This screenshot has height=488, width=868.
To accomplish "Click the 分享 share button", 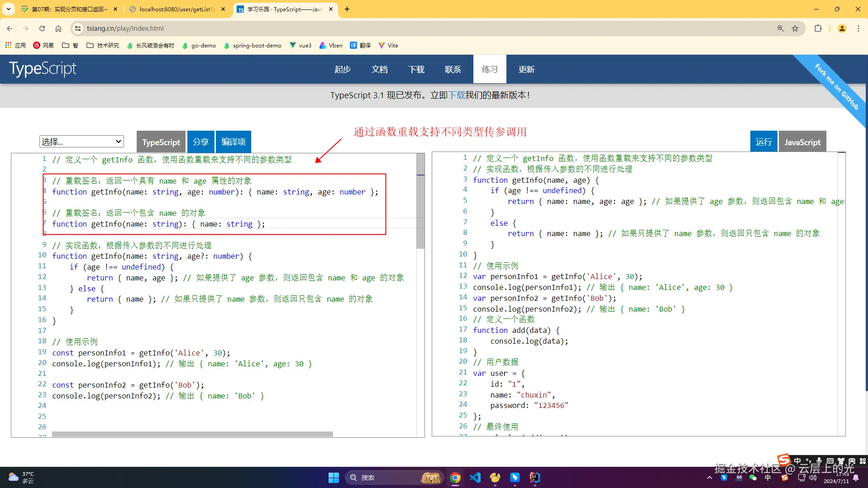I will point(200,142).
